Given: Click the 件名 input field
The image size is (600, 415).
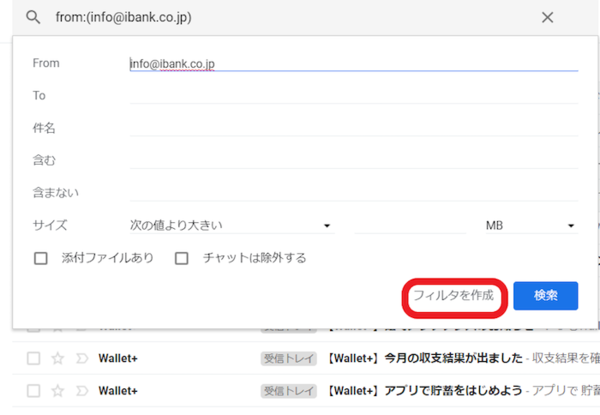Looking at the screenshot, I should [x=354, y=128].
